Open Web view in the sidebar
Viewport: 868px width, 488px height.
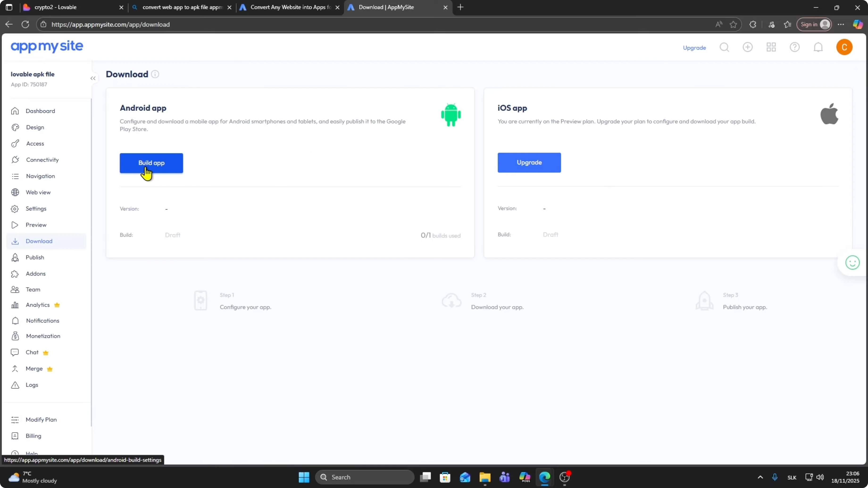point(46,192)
